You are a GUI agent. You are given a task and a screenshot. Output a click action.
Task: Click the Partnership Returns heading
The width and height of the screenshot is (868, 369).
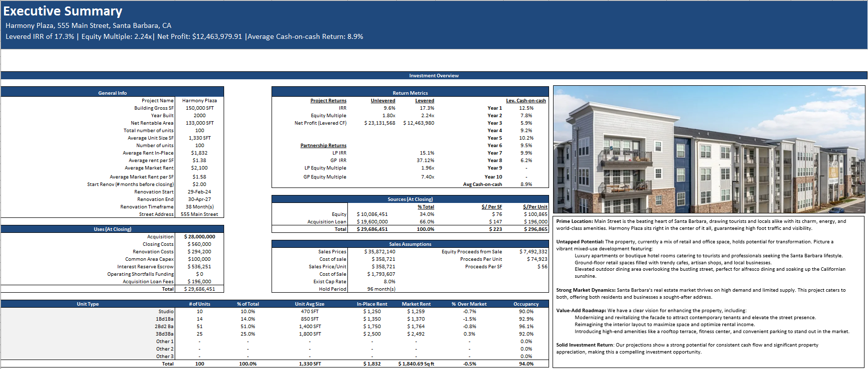click(x=323, y=146)
